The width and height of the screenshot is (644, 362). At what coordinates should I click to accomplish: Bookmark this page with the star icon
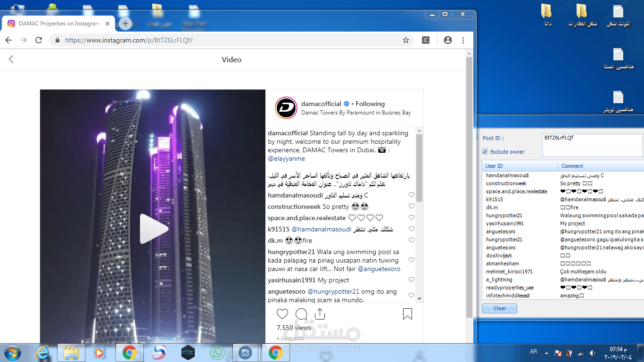coord(405,40)
